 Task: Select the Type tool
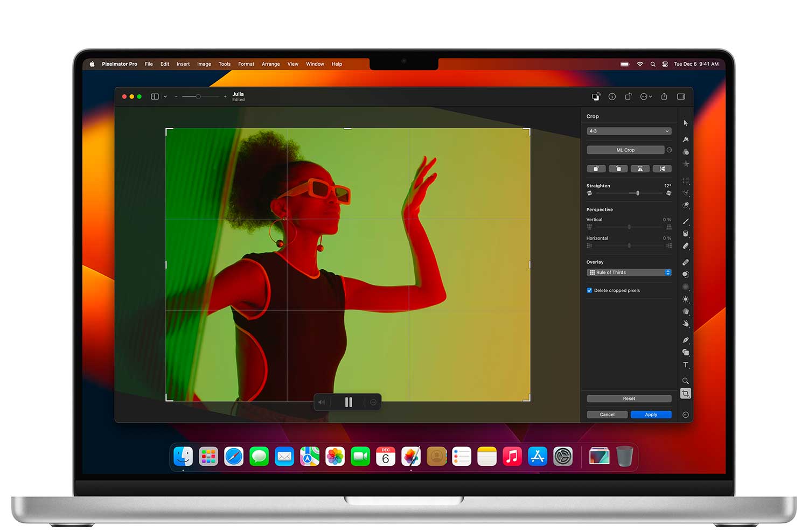pyautogui.click(x=685, y=365)
